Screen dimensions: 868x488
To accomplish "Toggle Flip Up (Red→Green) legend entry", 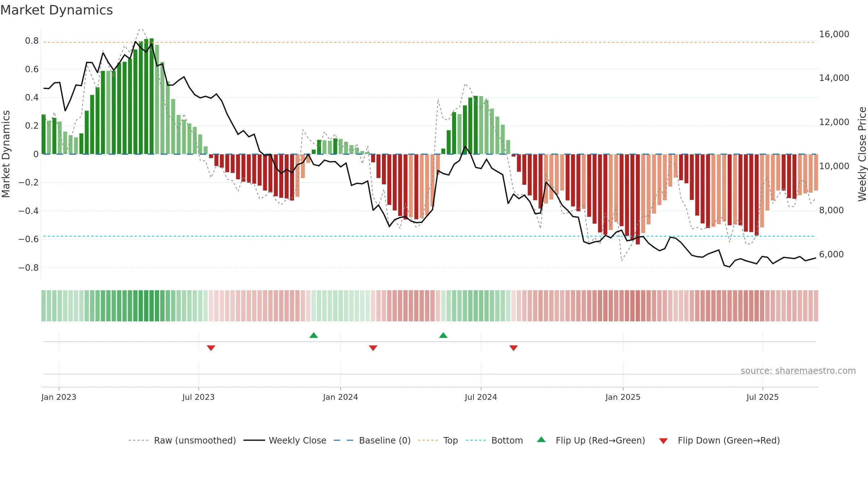I will (591, 440).
